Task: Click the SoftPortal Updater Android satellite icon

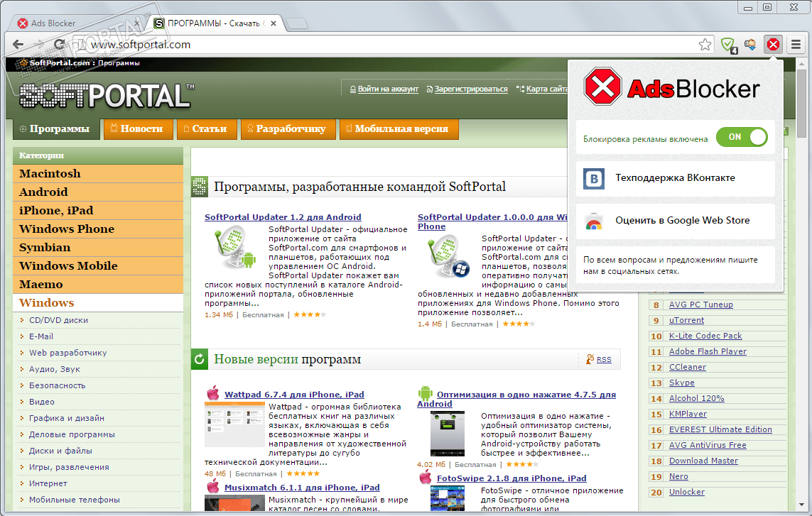Action: click(235, 248)
